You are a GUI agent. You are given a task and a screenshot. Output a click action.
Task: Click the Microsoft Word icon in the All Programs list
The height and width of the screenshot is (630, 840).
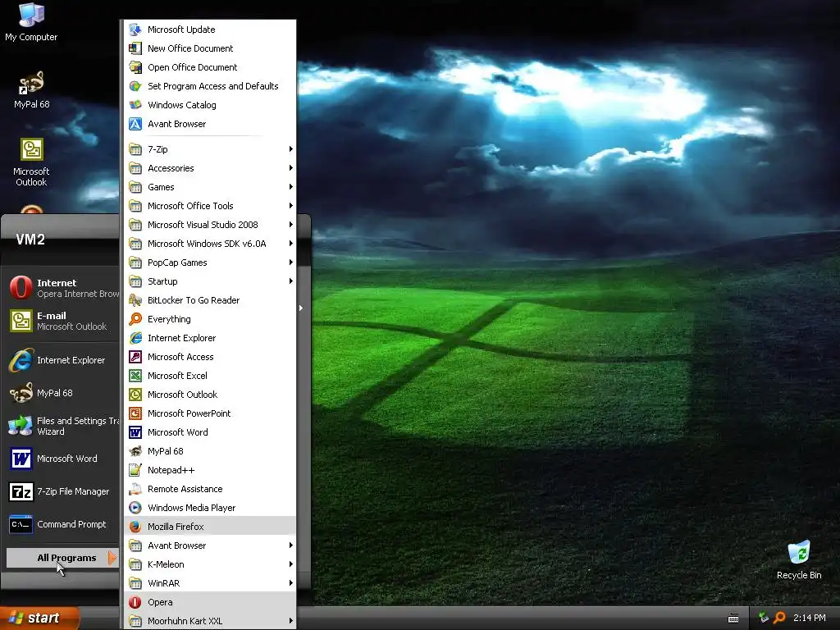coord(135,432)
